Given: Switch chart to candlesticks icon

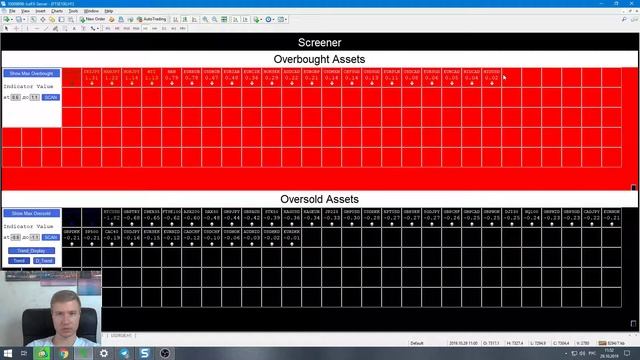Looking at the screenshot, I should tap(185, 19).
